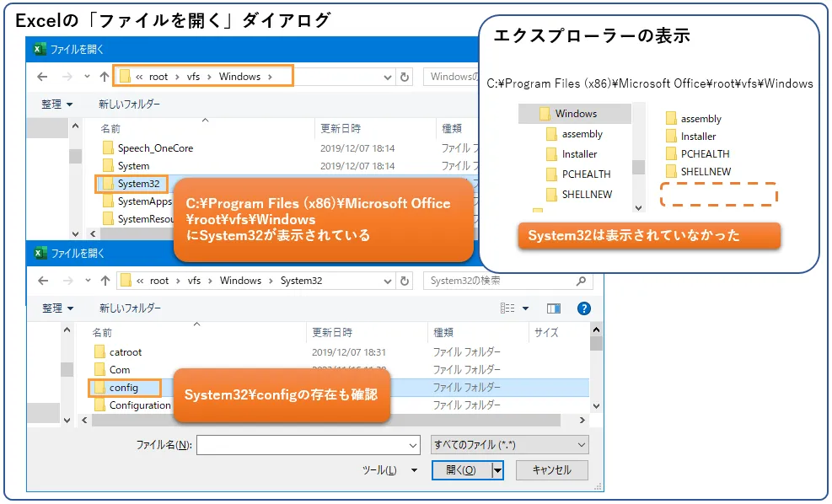This screenshot has width=832, height=504.
Task: Select Windows node in Explorer tree
Action: pos(575,114)
